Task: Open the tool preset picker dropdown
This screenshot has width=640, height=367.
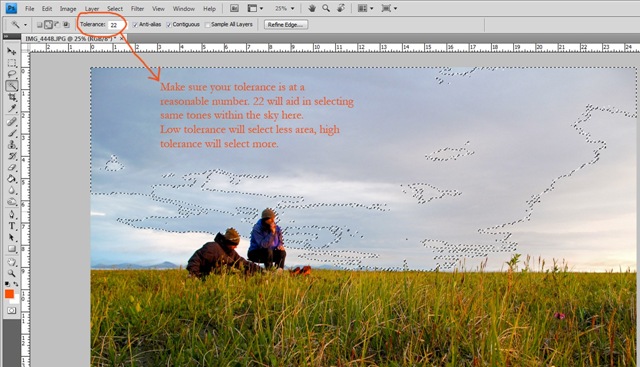Action: [x=25, y=25]
